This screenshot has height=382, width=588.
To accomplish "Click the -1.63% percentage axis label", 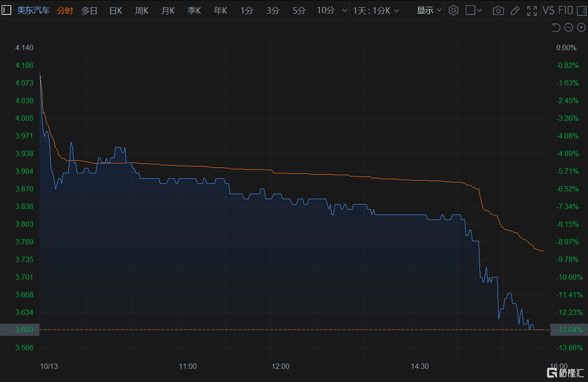I will tap(567, 83).
